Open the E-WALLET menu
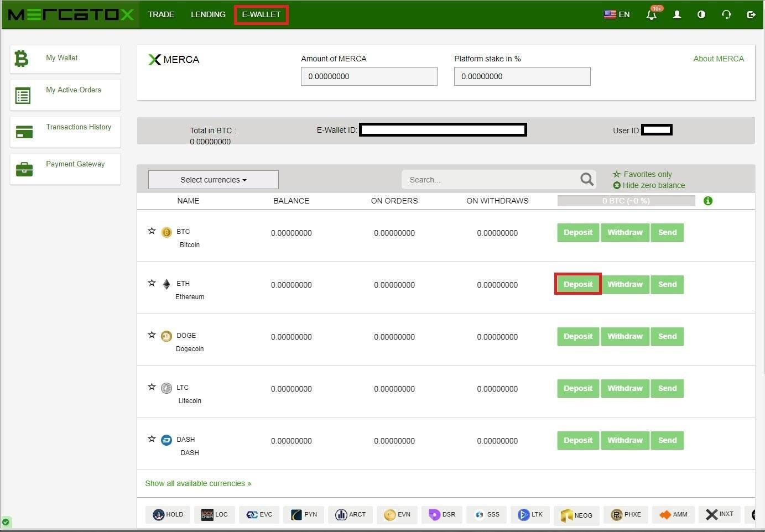The height and width of the screenshot is (532, 765). 261,14
